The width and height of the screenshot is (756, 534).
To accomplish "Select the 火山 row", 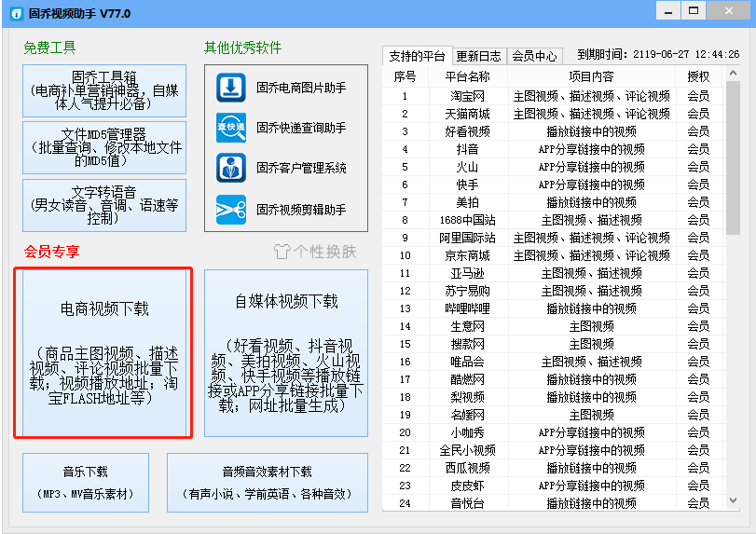I will [x=554, y=167].
